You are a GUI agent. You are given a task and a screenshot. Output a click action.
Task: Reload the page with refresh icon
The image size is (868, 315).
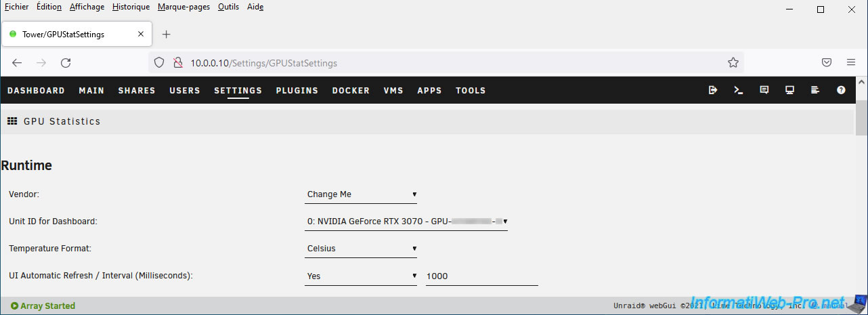pyautogui.click(x=66, y=62)
